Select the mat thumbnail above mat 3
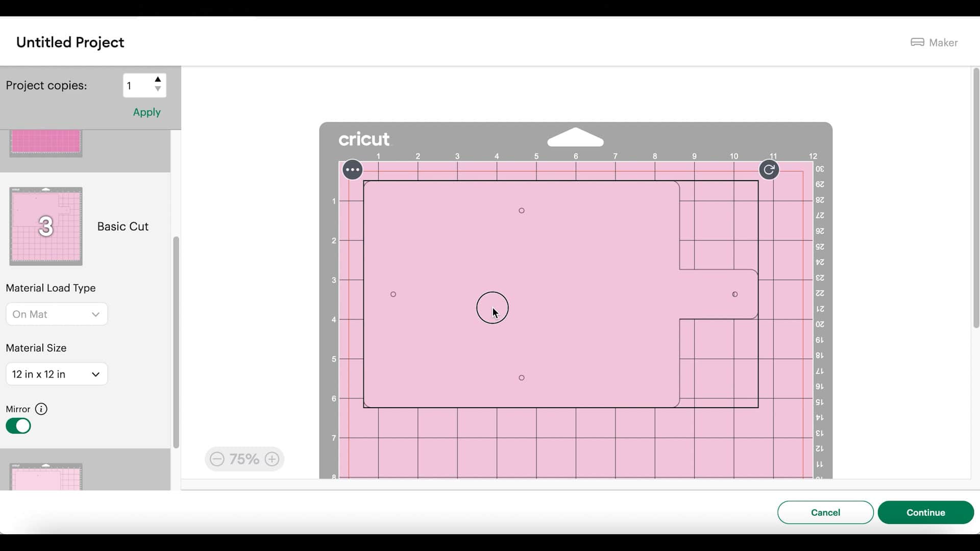Viewport: 980px width, 551px height. coord(46,143)
